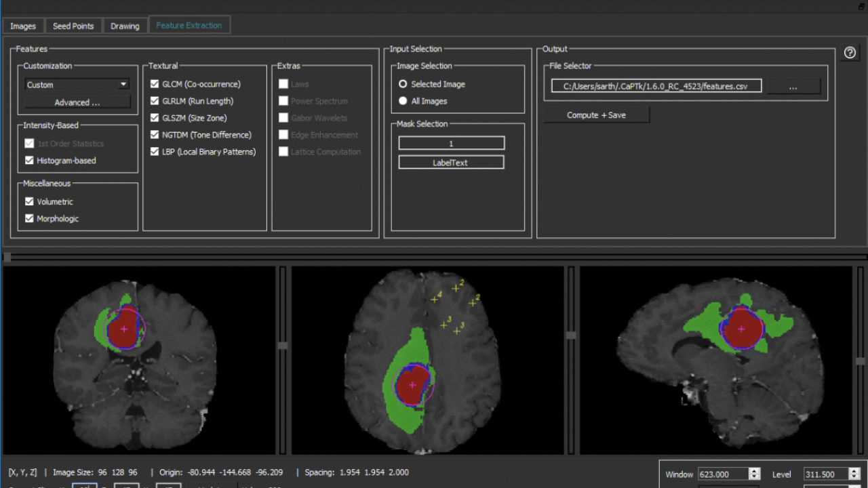
Task: Disable Histogram-based intensity features
Action: point(29,161)
